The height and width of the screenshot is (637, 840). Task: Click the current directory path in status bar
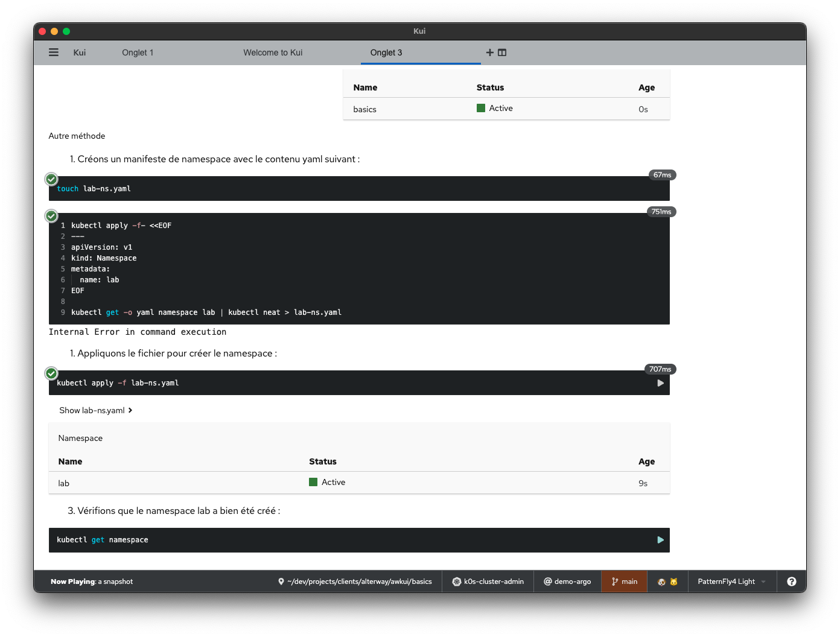coord(355,582)
